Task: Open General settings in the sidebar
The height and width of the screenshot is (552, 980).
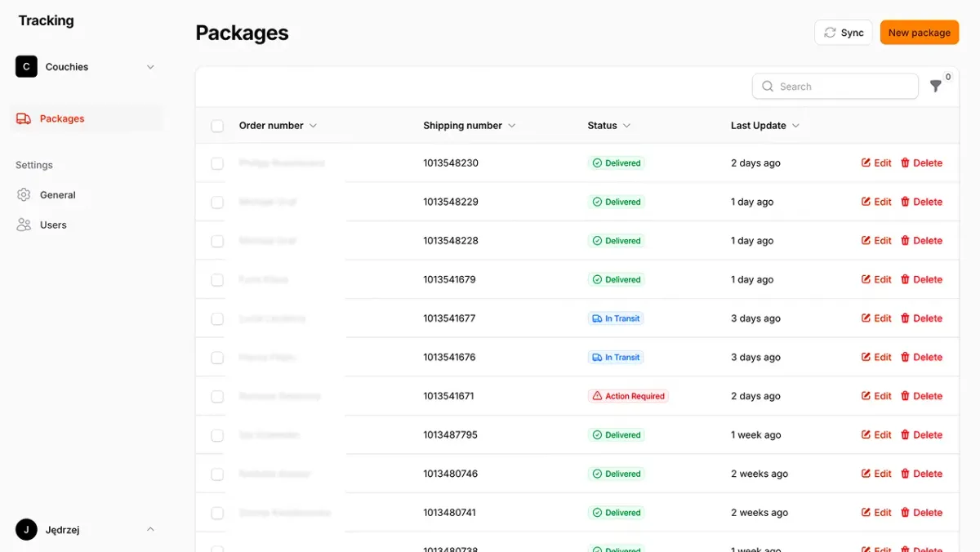Action: tap(57, 195)
